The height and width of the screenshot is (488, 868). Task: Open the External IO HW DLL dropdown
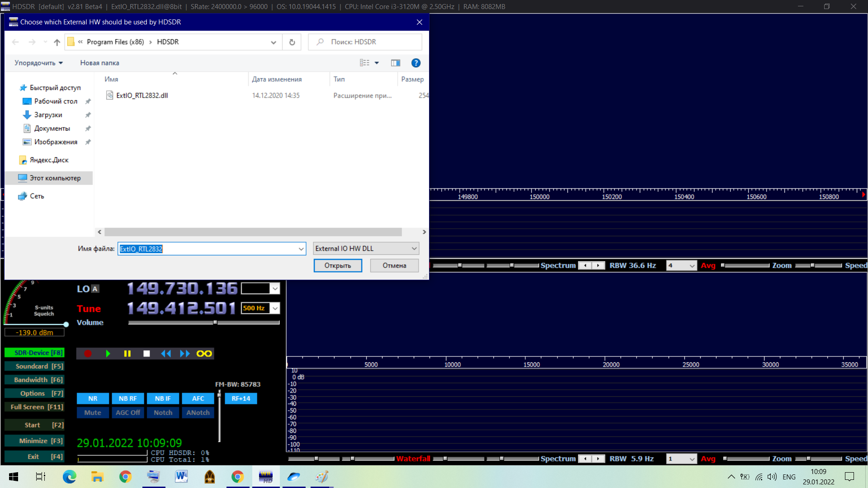(x=366, y=249)
